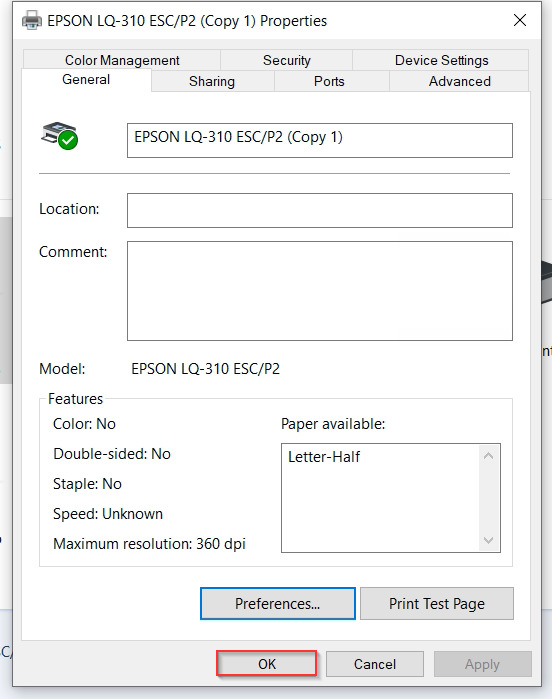Open the Ports tab
The image size is (552, 699).
click(x=329, y=82)
